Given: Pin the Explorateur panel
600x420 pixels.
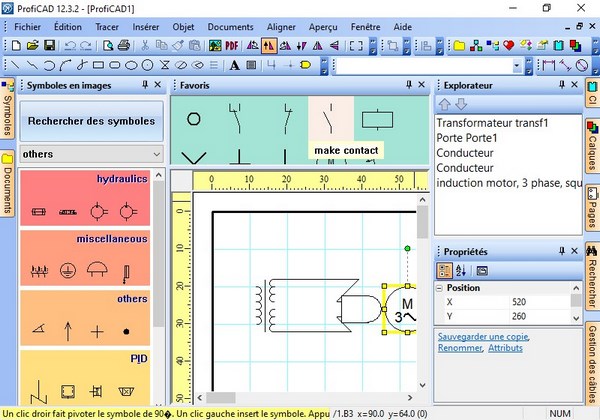Looking at the screenshot, I should click(x=561, y=85).
